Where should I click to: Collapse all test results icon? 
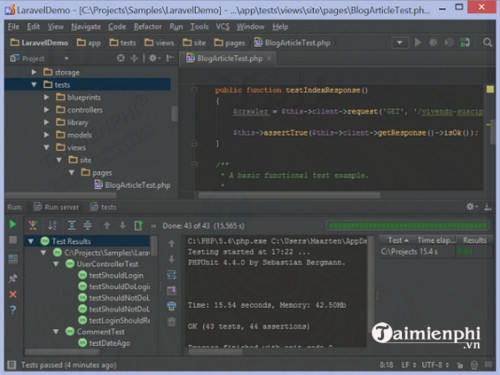point(87,226)
